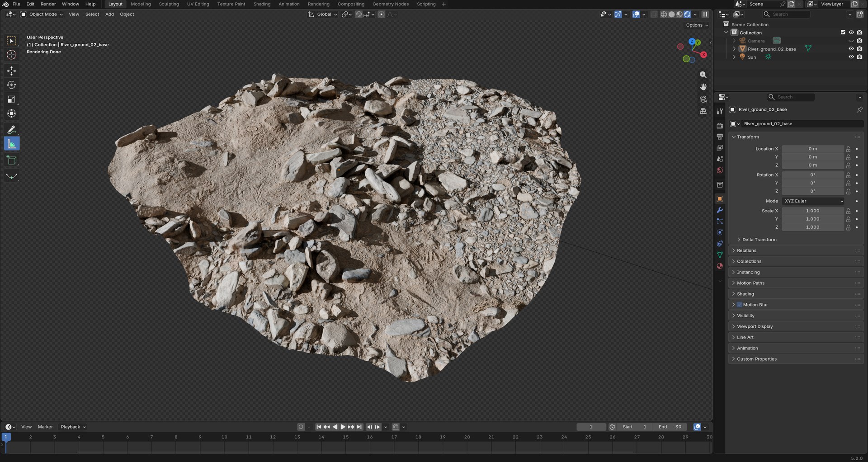Hide River_ground_02_base in viewport
The image size is (868, 462).
[x=851, y=49]
